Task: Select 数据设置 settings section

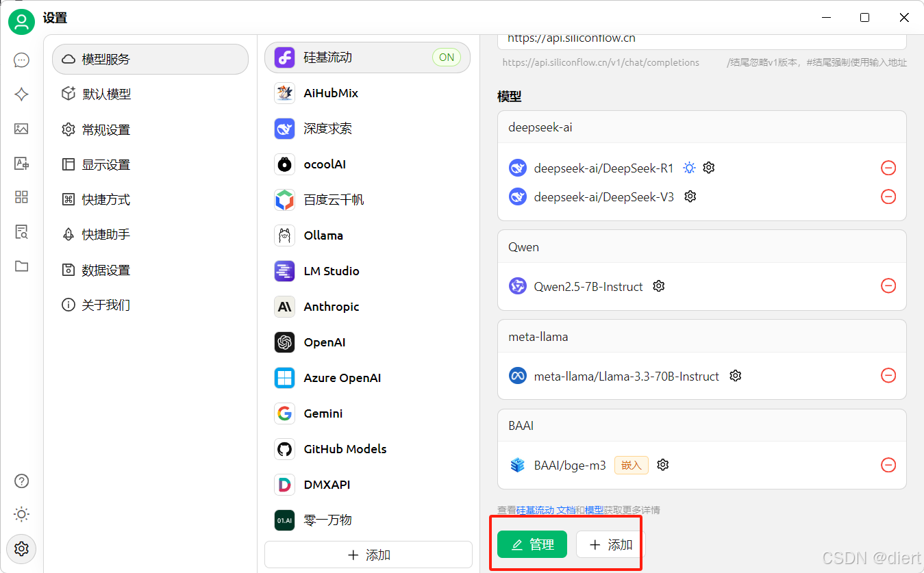Action: [x=150, y=270]
